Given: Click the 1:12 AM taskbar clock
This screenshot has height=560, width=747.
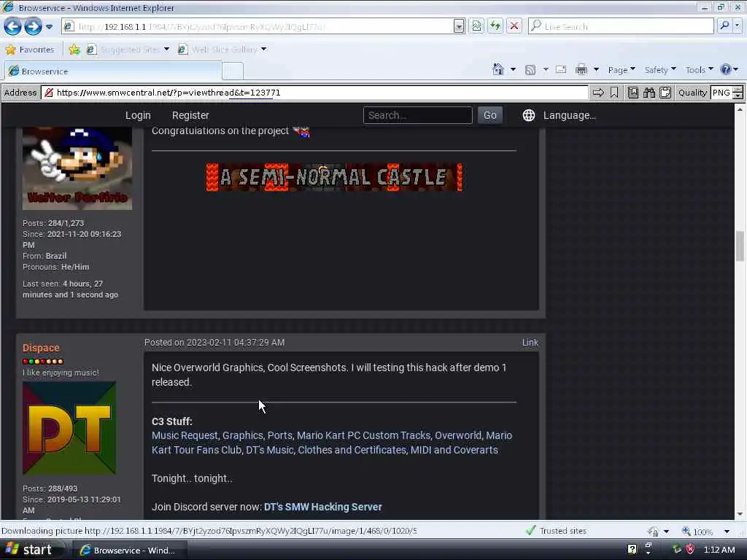Looking at the screenshot, I should click(719, 550).
